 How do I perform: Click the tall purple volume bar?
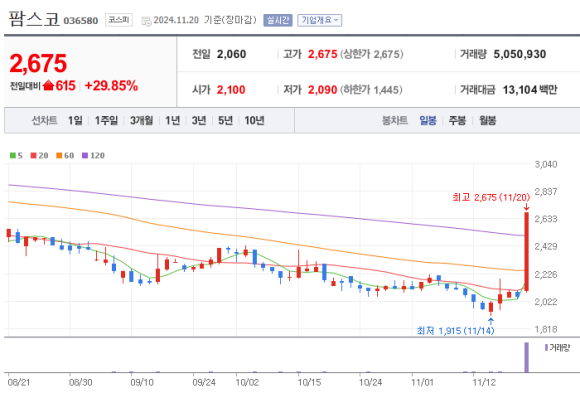pos(526,357)
